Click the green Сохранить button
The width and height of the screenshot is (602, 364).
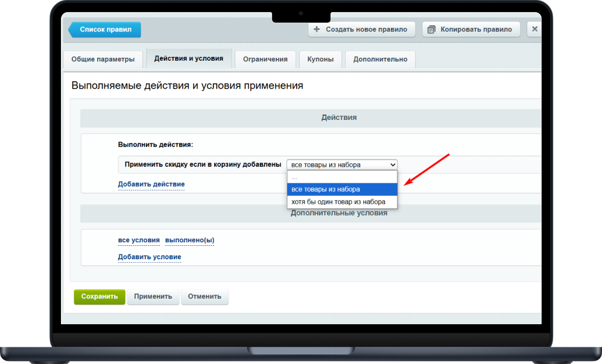(x=100, y=297)
